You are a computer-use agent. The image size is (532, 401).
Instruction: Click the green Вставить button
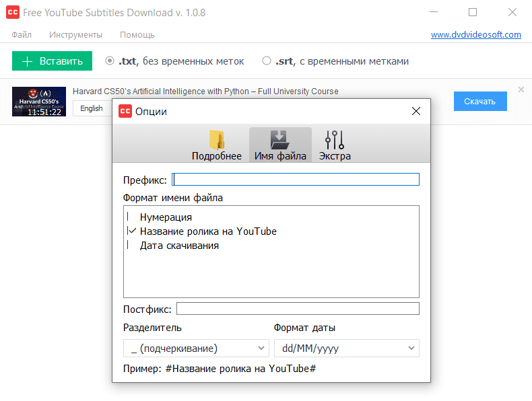[x=53, y=61]
